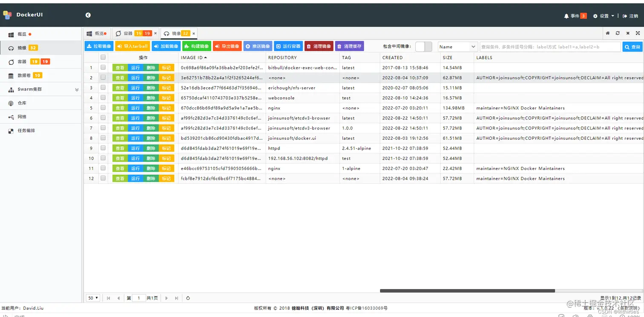Viewport: 644px width, 317px height.
Task: Click 删除 for webconsole row
Action: [151, 98]
